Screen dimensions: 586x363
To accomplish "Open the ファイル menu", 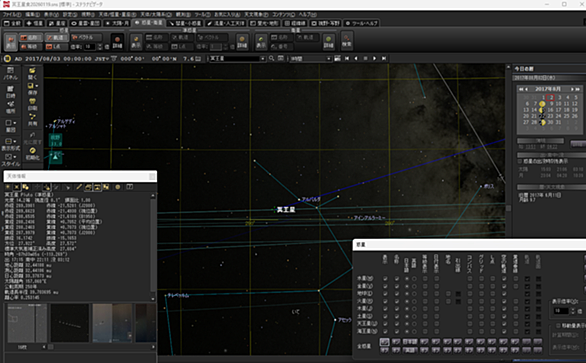I will coord(12,15).
